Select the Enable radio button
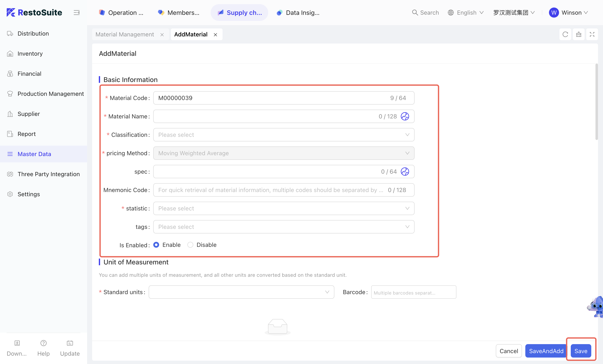This screenshot has height=364, width=603. click(156, 245)
